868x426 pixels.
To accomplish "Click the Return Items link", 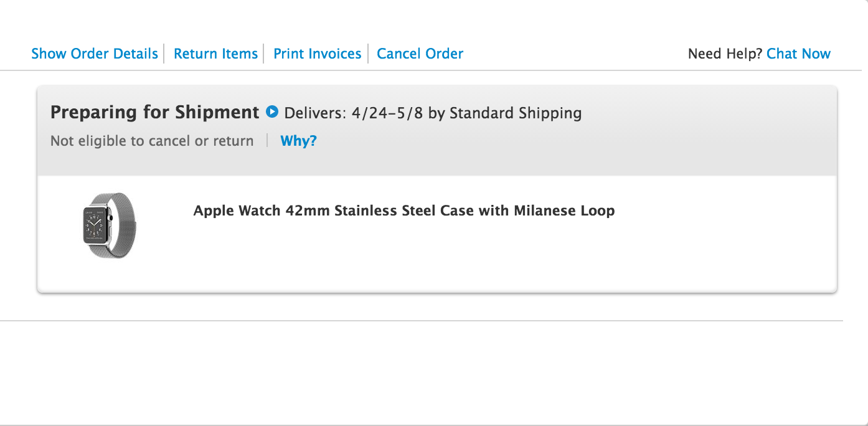I will click(215, 54).
